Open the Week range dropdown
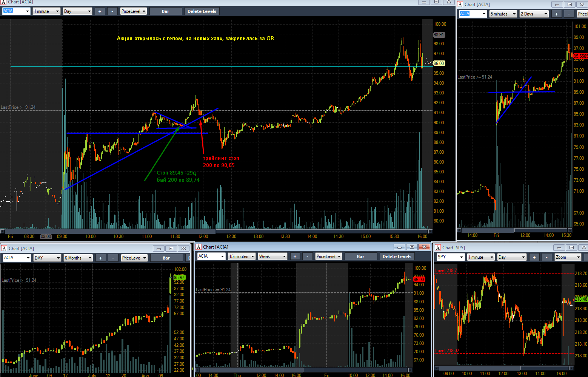The image size is (588, 377). [272, 256]
